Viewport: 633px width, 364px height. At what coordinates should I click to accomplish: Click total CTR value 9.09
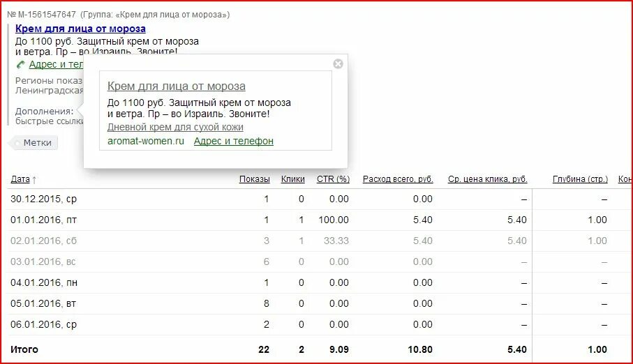click(338, 349)
